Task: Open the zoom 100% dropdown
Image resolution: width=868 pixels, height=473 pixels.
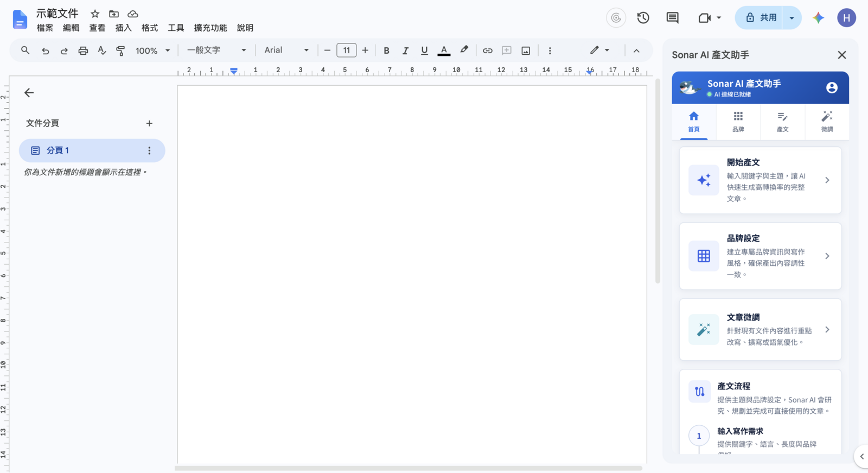Action: 152,50
